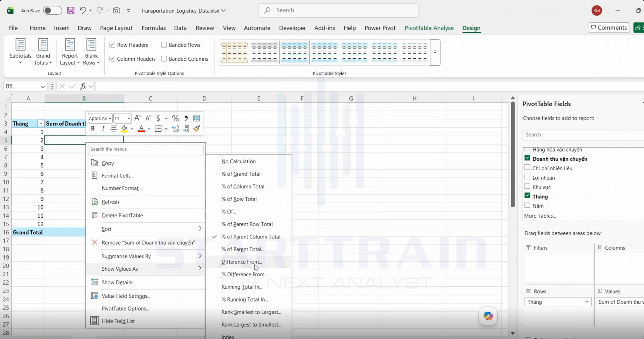Decrease font size in mini toolbar
The height and width of the screenshot is (339, 644).
(x=148, y=118)
